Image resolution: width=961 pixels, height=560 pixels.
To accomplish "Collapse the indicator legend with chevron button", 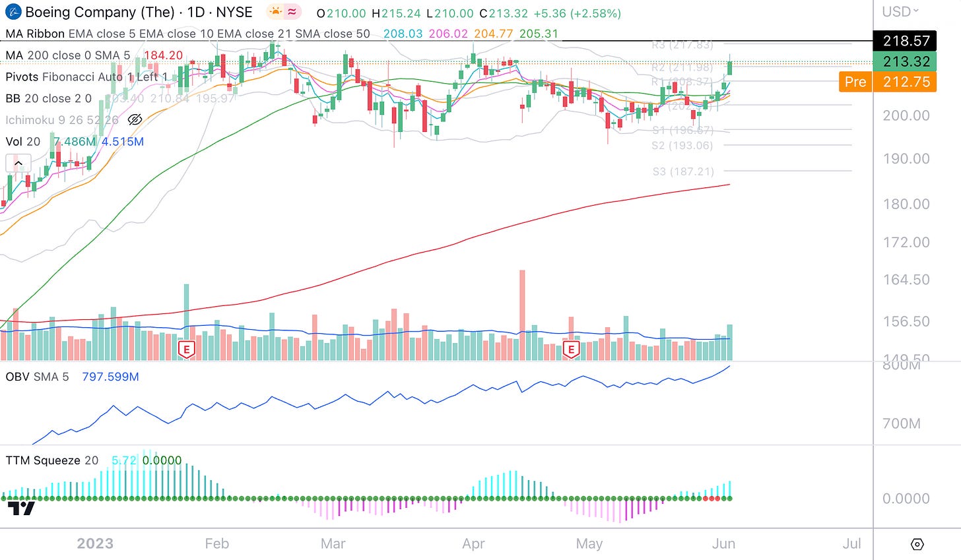I will pos(18,163).
